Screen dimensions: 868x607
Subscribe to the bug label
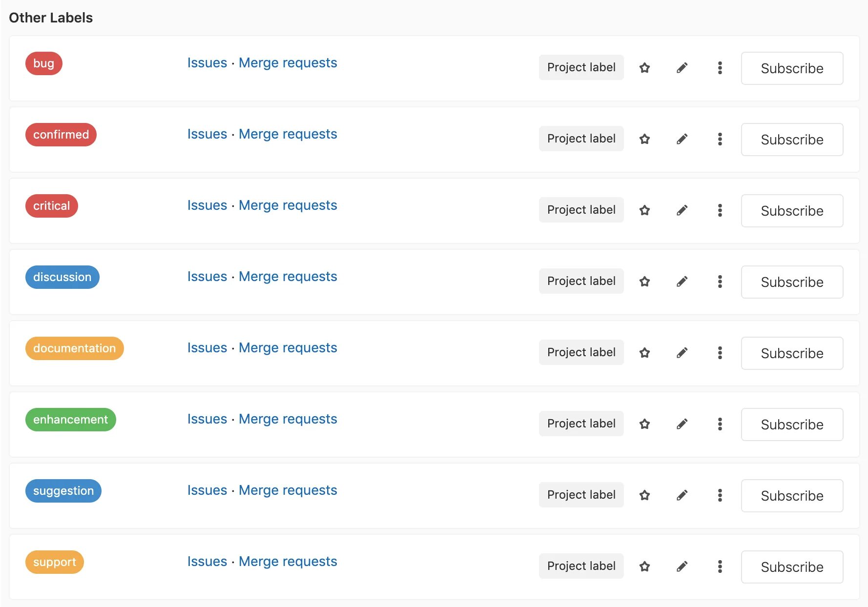(x=792, y=68)
